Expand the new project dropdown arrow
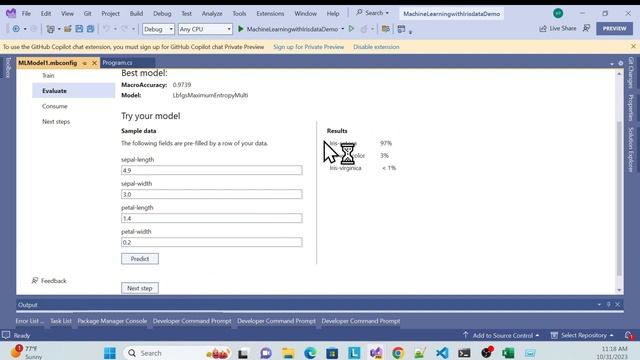The image size is (640, 360). point(59,29)
